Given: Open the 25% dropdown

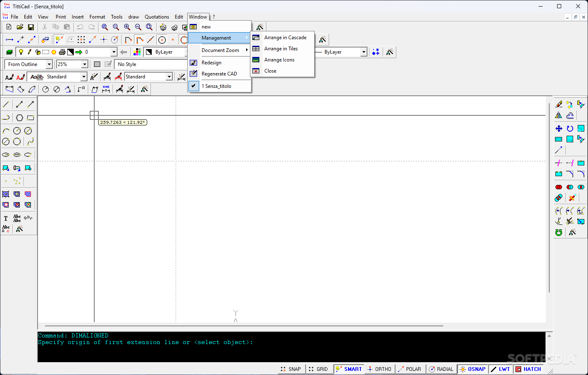Looking at the screenshot, I should (x=85, y=64).
